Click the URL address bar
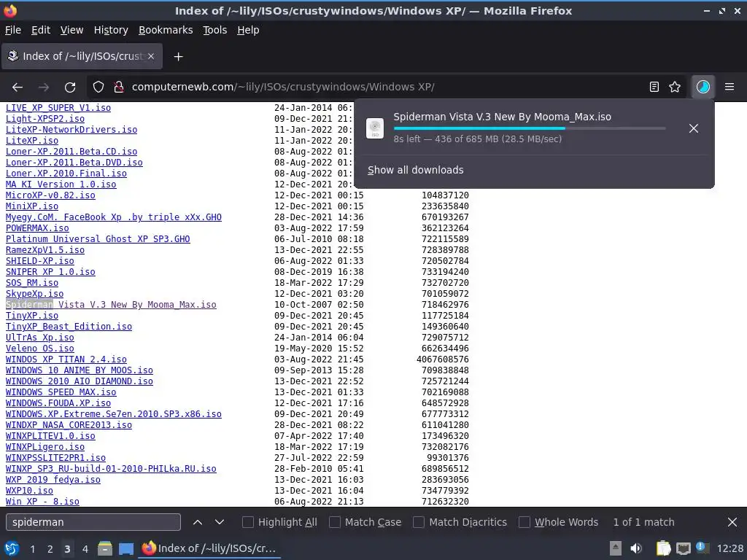 (386, 87)
